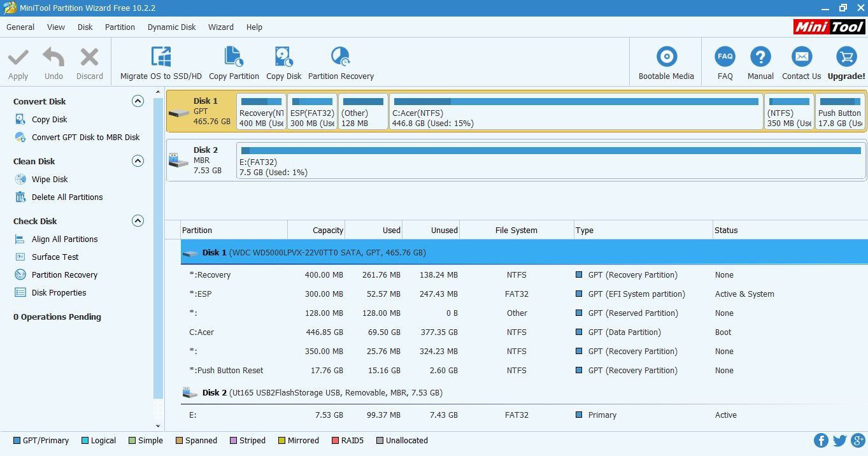The image size is (868, 456).
Task: Select the C:Acer partition bar in disk map
Action: pyautogui.click(x=576, y=111)
